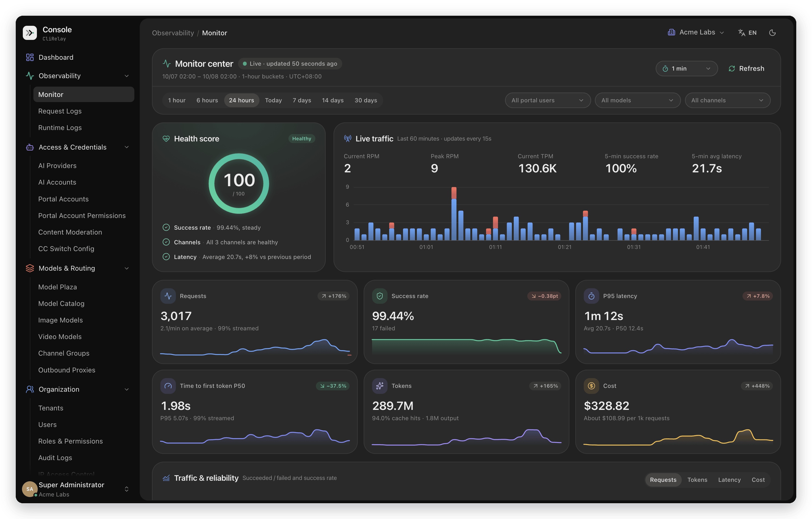Collapse the Models & Routing section

coord(126,268)
